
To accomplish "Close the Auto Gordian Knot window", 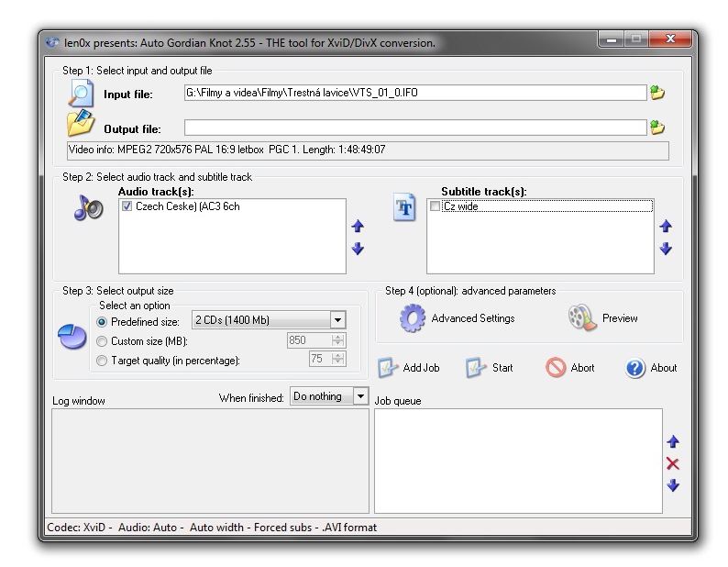I will pyautogui.click(x=670, y=39).
